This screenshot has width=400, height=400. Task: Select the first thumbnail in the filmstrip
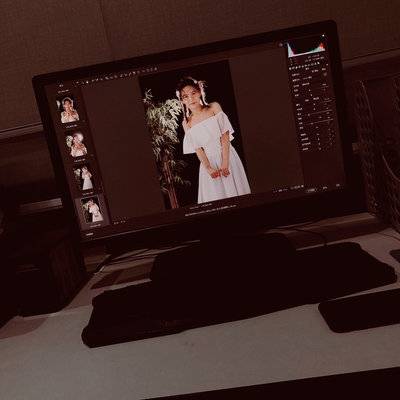(x=69, y=110)
